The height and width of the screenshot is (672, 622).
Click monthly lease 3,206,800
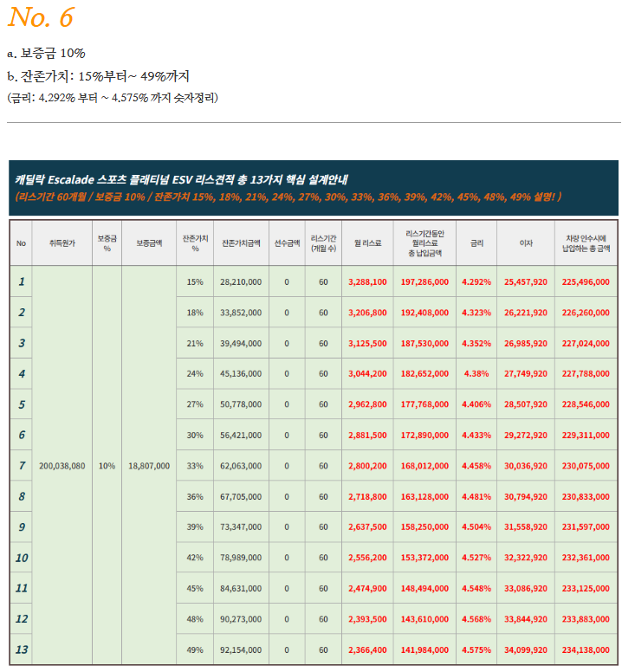click(x=367, y=313)
